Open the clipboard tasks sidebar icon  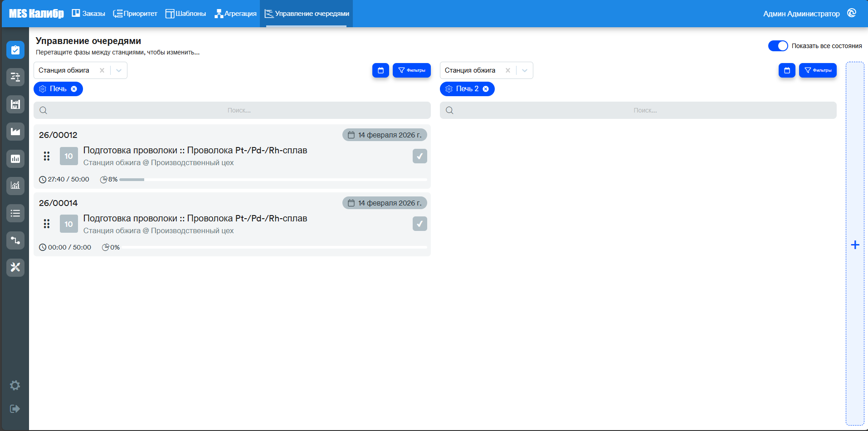click(x=15, y=50)
